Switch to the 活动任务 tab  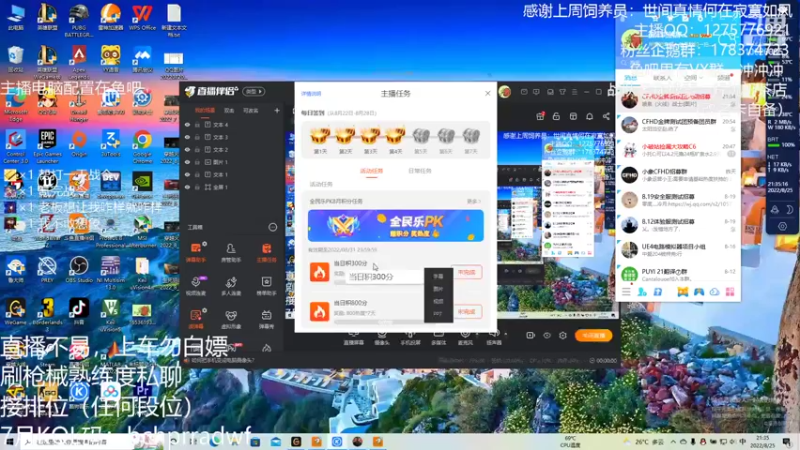pos(371,171)
